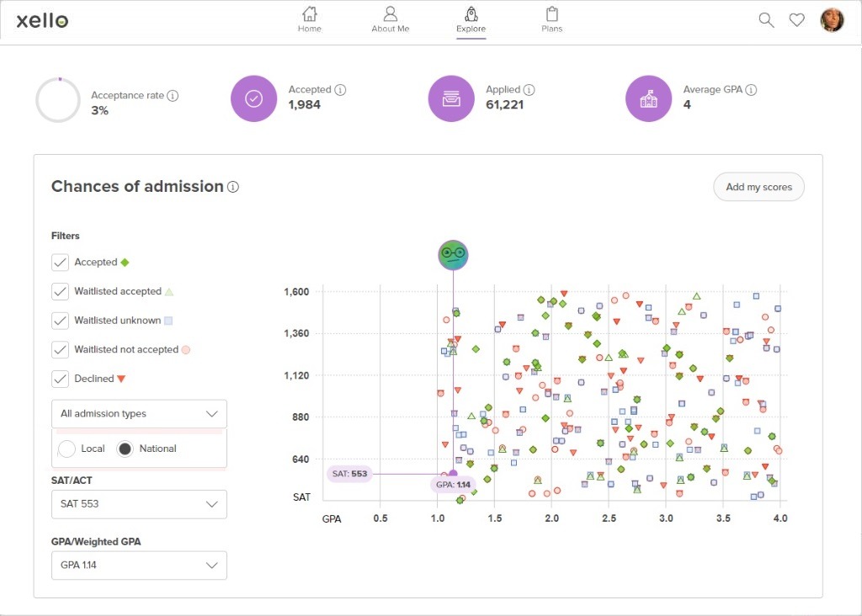This screenshot has height=616, width=862.
Task: Click the heart favorites icon
Action: (797, 19)
